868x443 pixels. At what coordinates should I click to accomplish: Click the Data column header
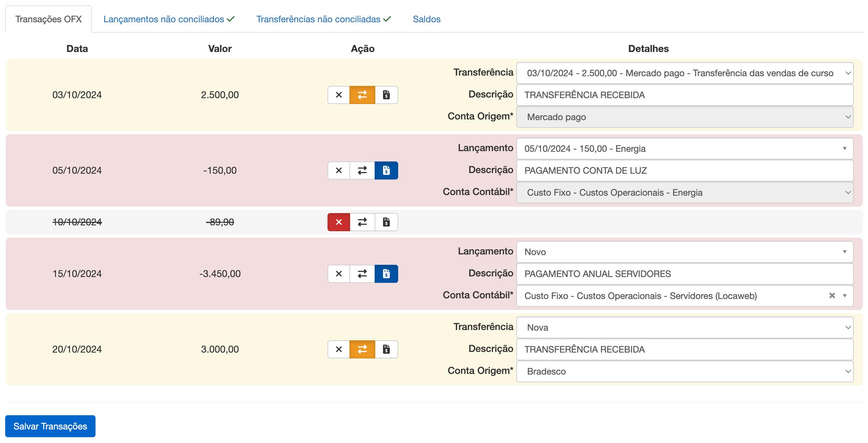(77, 48)
